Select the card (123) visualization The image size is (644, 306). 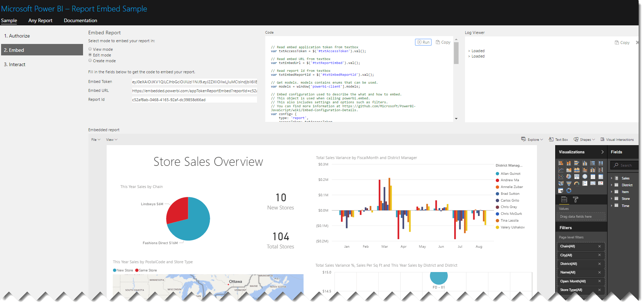pyautogui.click(x=593, y=183)
